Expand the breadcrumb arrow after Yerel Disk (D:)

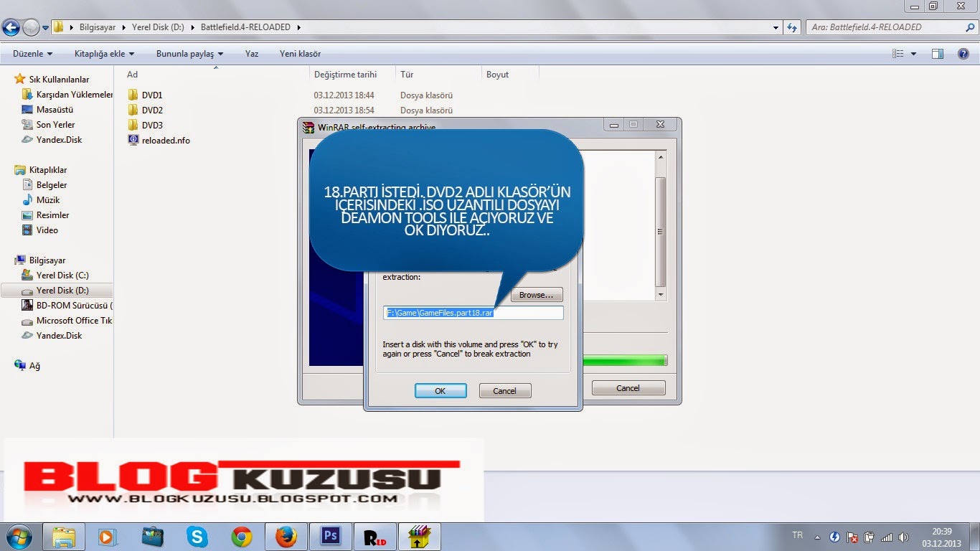pyautogui.click(x=193, y=27)
